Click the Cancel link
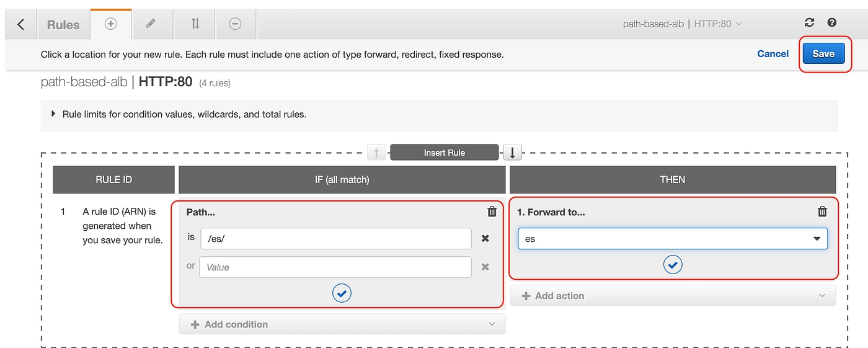868x348 pixels. coord(773,53)
